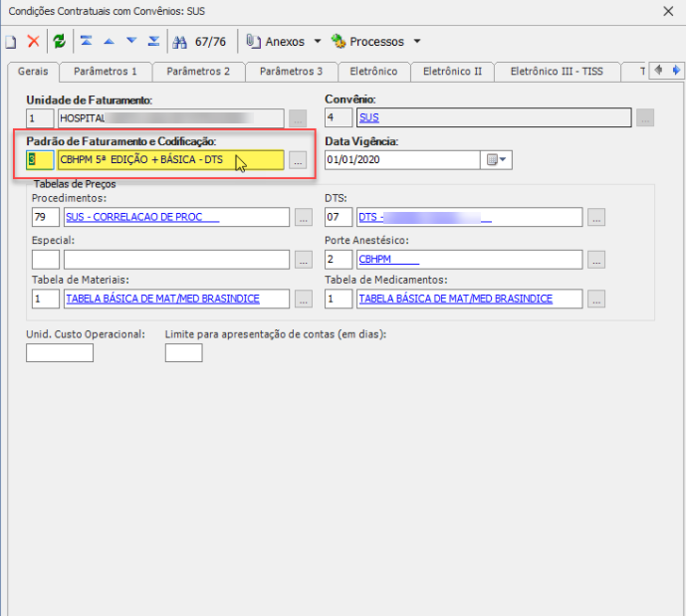This screenshot has width=686, height=616.
Task: Open Tabela de Medicamentos BRASINDICE link
Action: pyautogui.click(x=456, y=299)
